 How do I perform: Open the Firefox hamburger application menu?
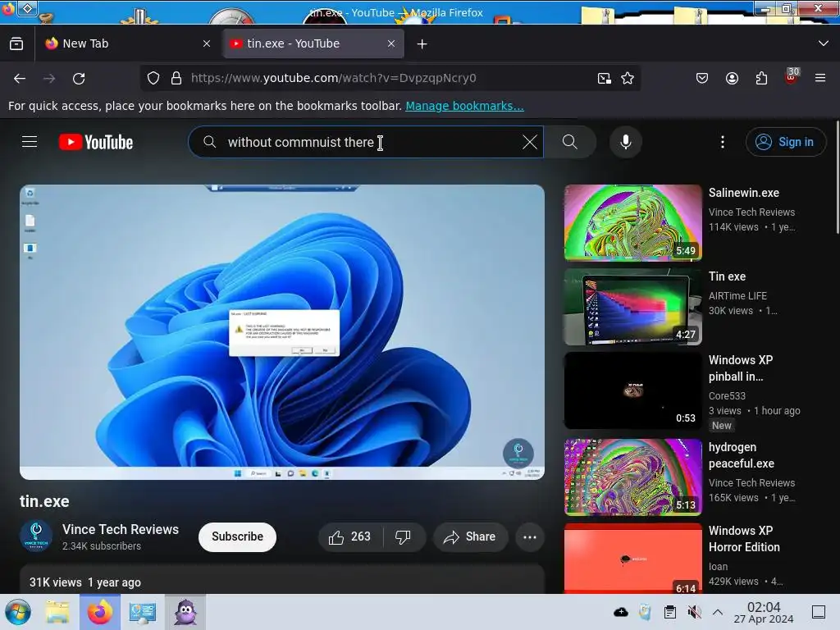(820, 78)
